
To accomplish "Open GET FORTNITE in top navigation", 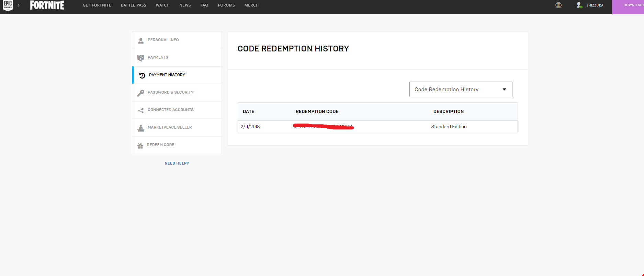I will pyautogui.click(x=97, y=5).
